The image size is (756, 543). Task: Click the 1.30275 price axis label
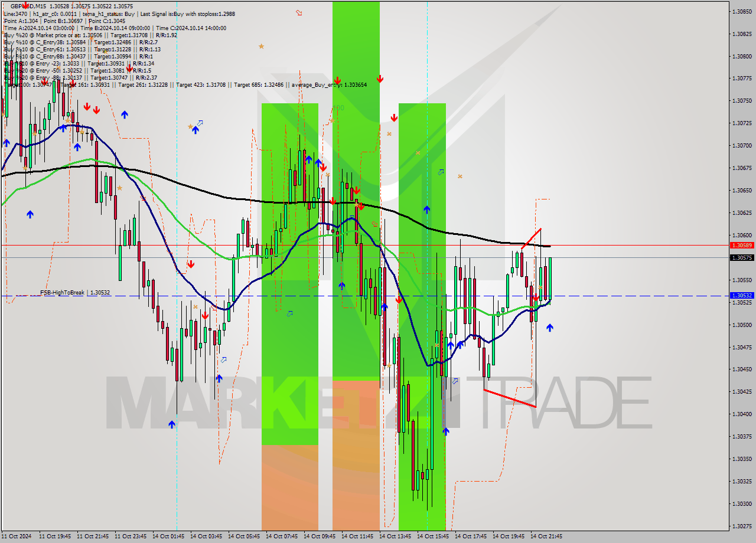[x=741, y=526]
